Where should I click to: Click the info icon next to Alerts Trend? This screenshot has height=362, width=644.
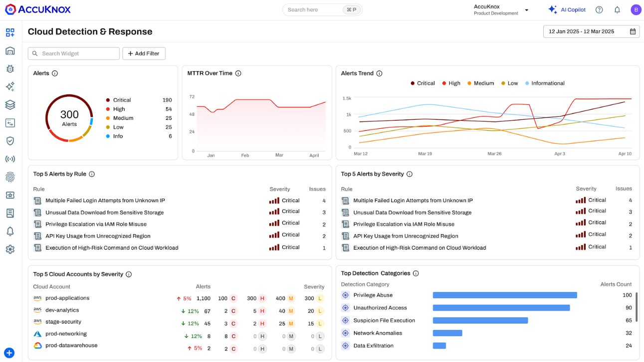379,73
